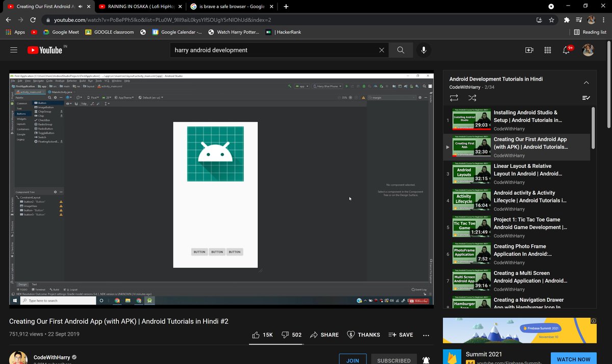612x364 pixels.
Task: Close the RAINING IN OSAKA tab
Action: [180, 7]
